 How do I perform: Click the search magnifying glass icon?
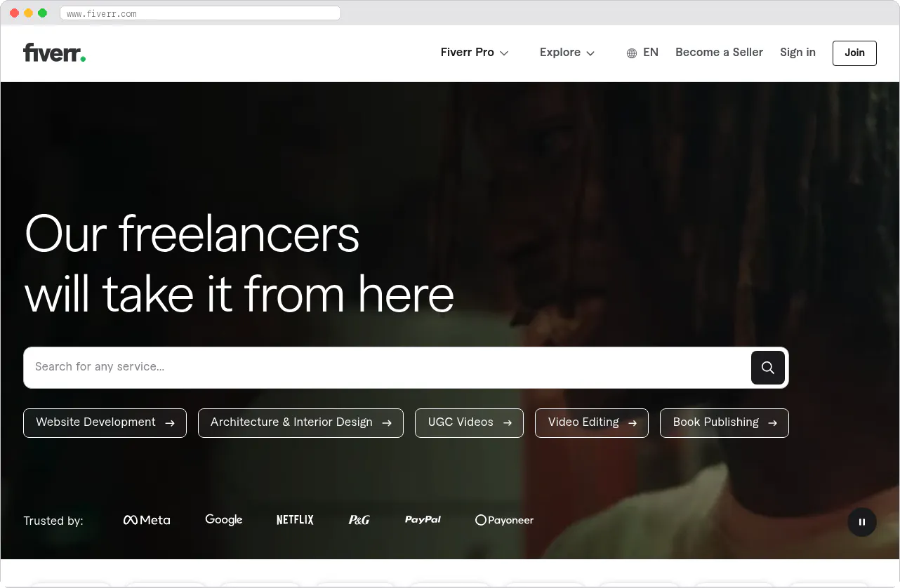pyautogui.click(x=767, y=367)
